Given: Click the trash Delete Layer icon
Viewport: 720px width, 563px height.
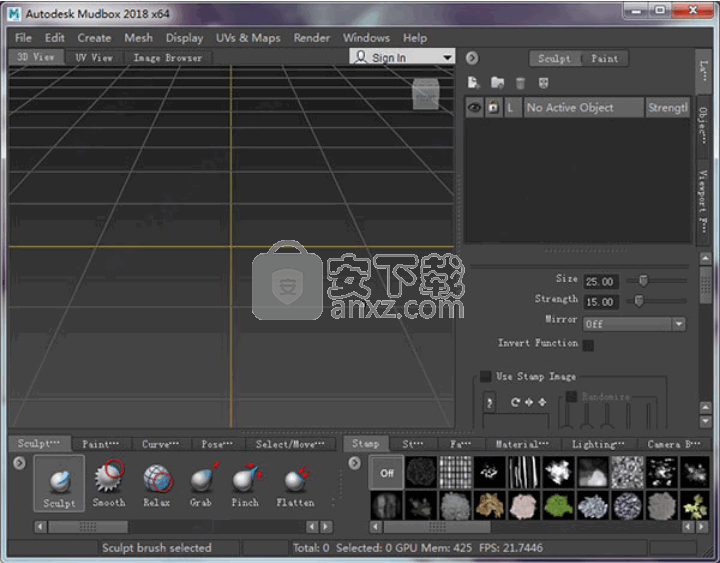Looking at the screenshot, I should coord(520,83).
